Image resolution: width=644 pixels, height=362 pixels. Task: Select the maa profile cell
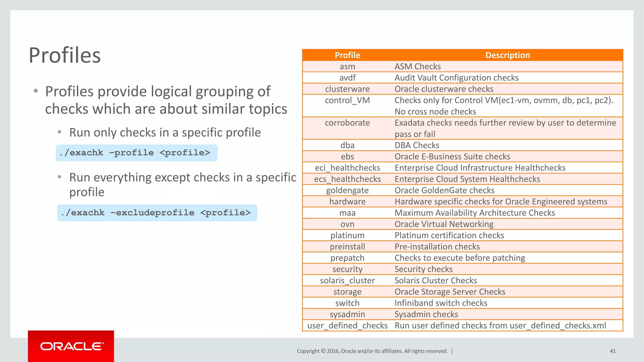click(x=347, y=213)
